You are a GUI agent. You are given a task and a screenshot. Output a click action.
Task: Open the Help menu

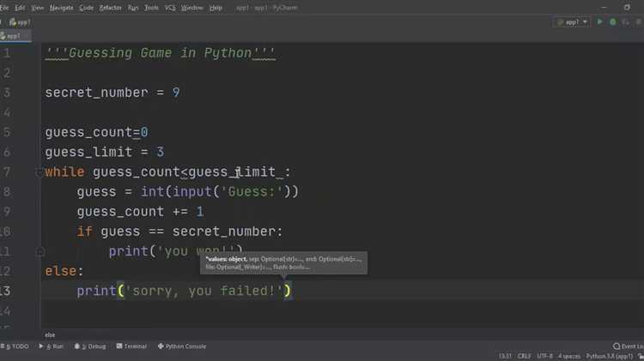tap(216, 8)
